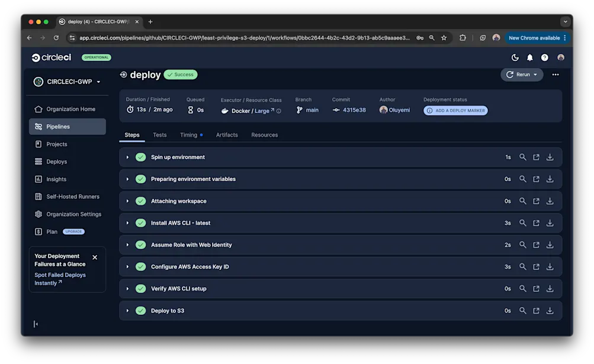This screenshot has height=364, width=594.
Task: Dismiss the Deployment Failures card
Action: click(95, 257)
